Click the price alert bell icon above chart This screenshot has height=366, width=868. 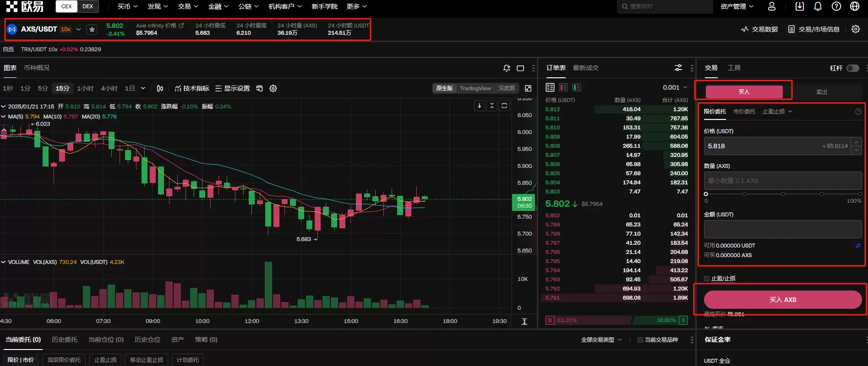pos(507,68)
